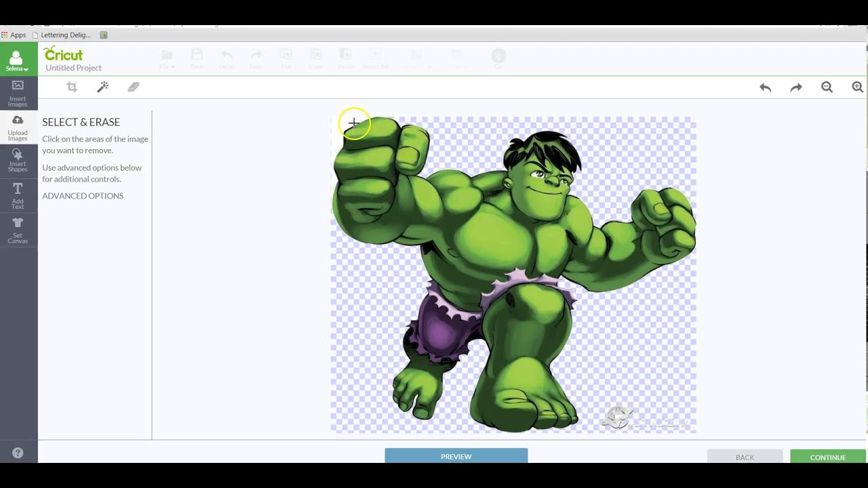Image resolution: width=868 pixels, height=488 pixels.
Task: Zoom in with the plus magnifier
Action: 858,87
